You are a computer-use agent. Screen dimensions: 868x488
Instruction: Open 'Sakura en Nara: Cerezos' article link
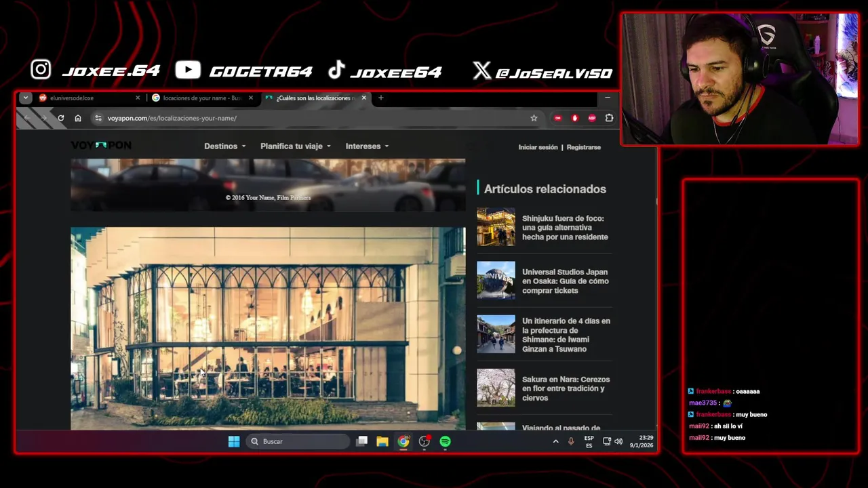[x=566, y=388]
